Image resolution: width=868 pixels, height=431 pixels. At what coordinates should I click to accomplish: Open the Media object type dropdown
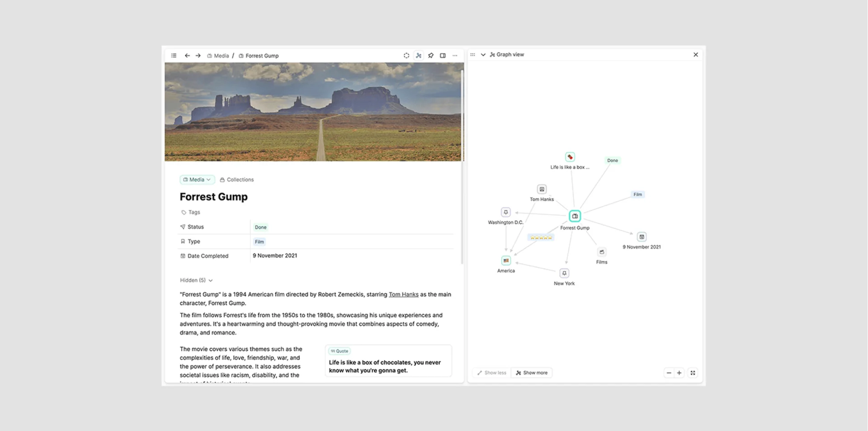(197, 180)
